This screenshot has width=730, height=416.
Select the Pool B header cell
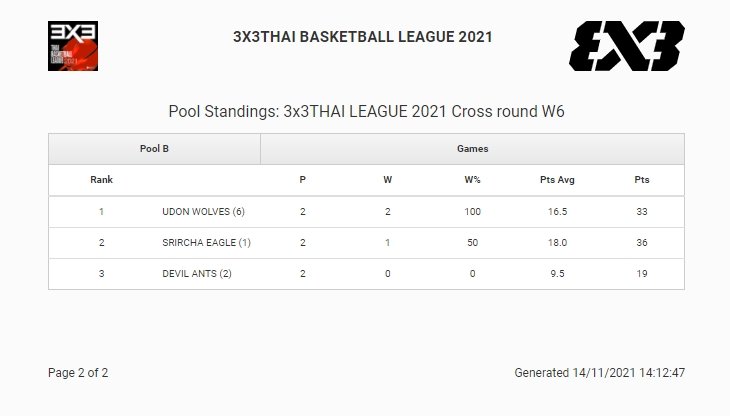pos(154,148)
